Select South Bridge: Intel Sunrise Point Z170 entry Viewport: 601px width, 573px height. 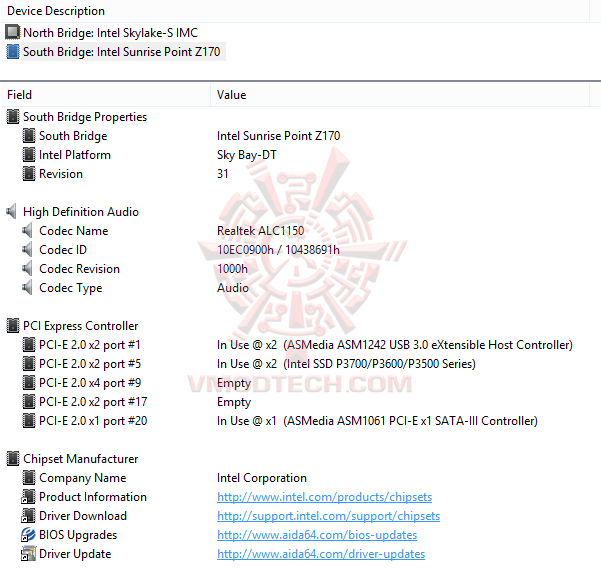pyautogui.click(x=122, y=52)
